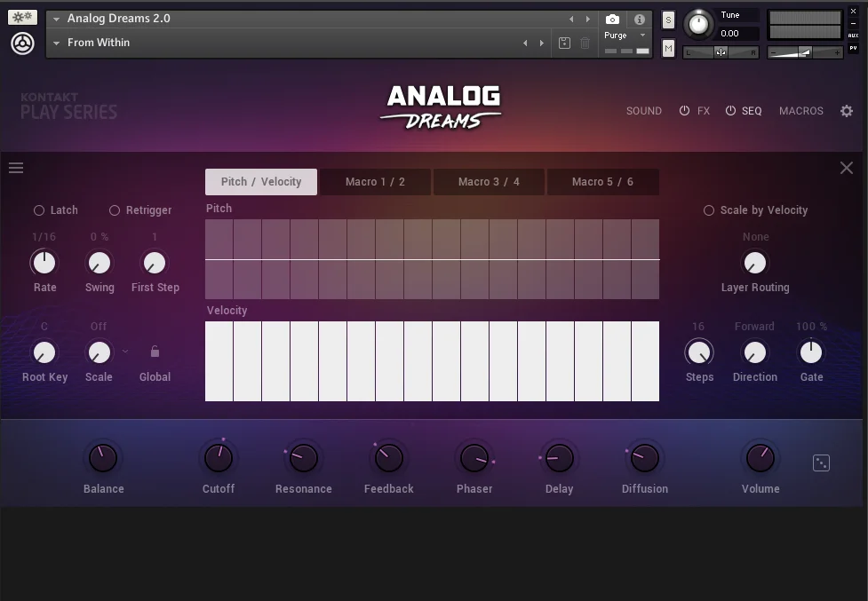Click the Gate knob
The image size is (868, 601).
click(811, 352)
